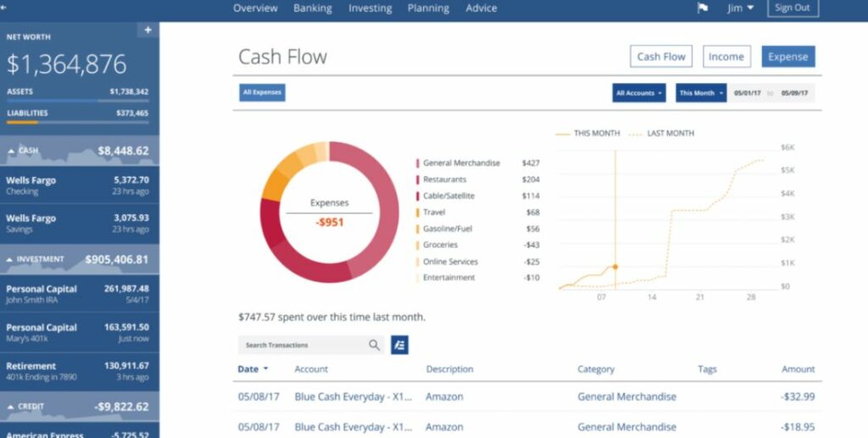Open the Retirement 401k Ending in 7890 account

[x=79, y=371]
